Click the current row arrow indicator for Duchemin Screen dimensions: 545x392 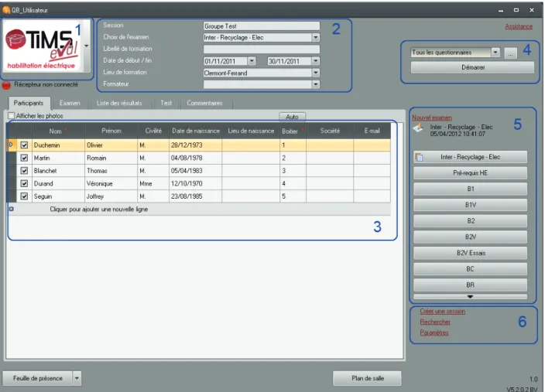[x=11, y=145]
